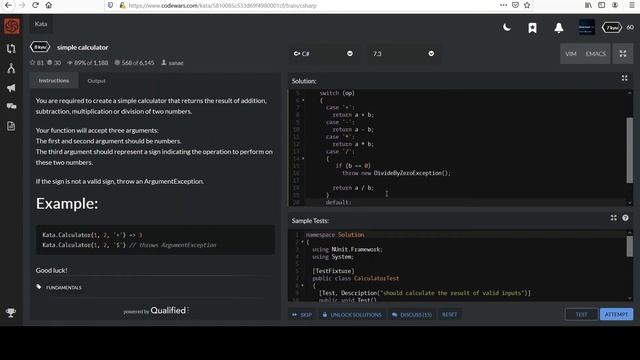Open browser page actions ellipsis

(503, 5)
